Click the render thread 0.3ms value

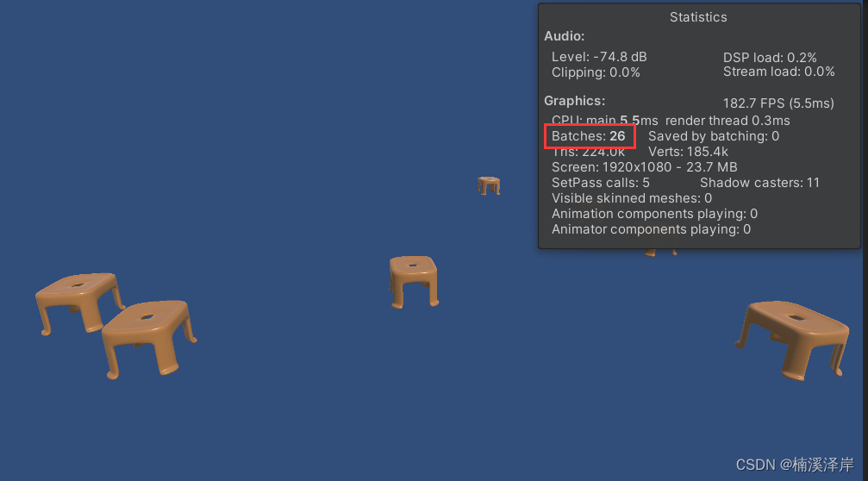pyautogui.click(x=727, y=121)
